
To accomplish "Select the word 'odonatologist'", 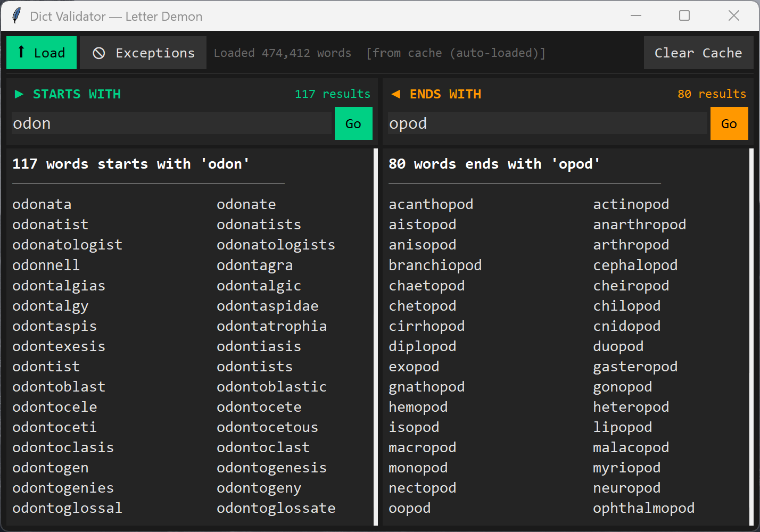I will click(68, 245).
